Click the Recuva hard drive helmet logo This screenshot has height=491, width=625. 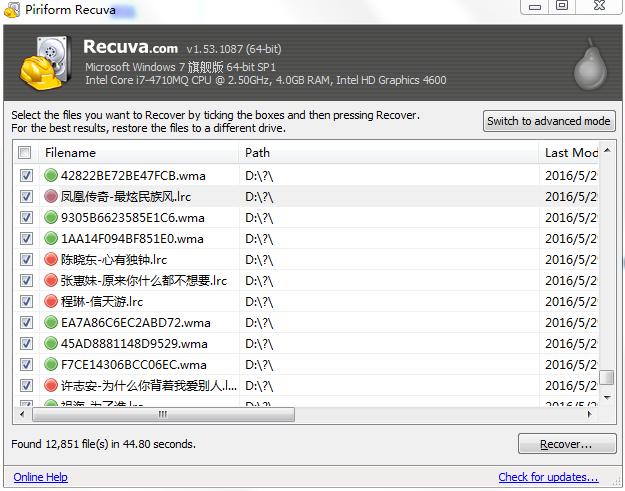point(45,63)
